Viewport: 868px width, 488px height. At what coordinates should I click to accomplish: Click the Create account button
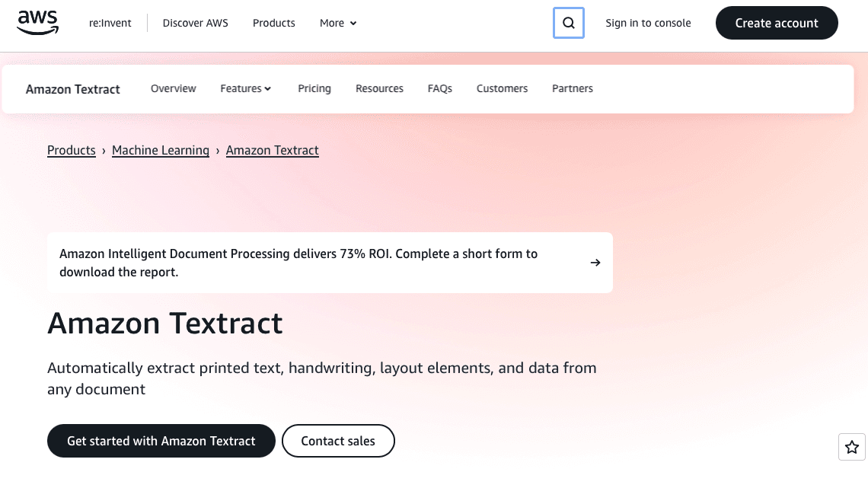(x=777, y=23)
